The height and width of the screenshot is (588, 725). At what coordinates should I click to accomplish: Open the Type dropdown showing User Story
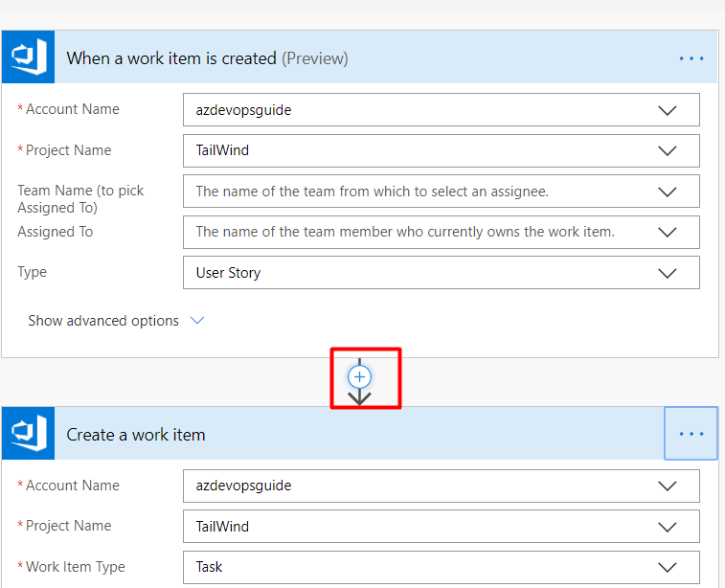click(x=442, y=273)
